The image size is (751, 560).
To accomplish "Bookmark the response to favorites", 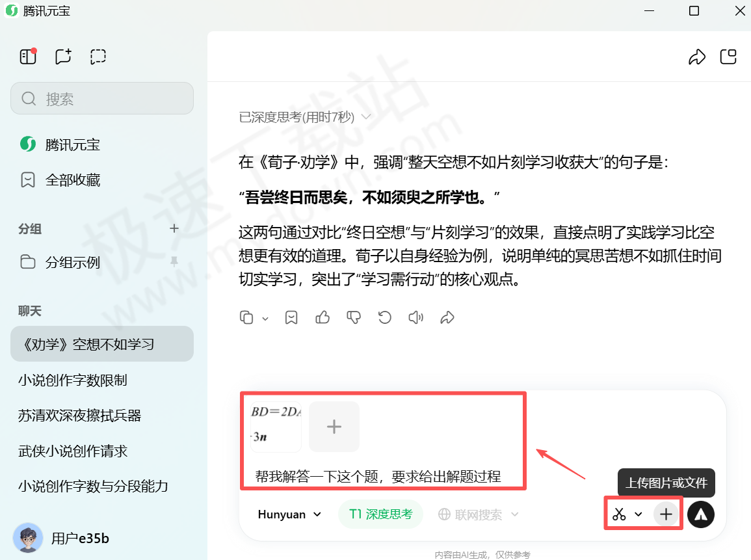I will pyautogui.click(x=291, y=317).
